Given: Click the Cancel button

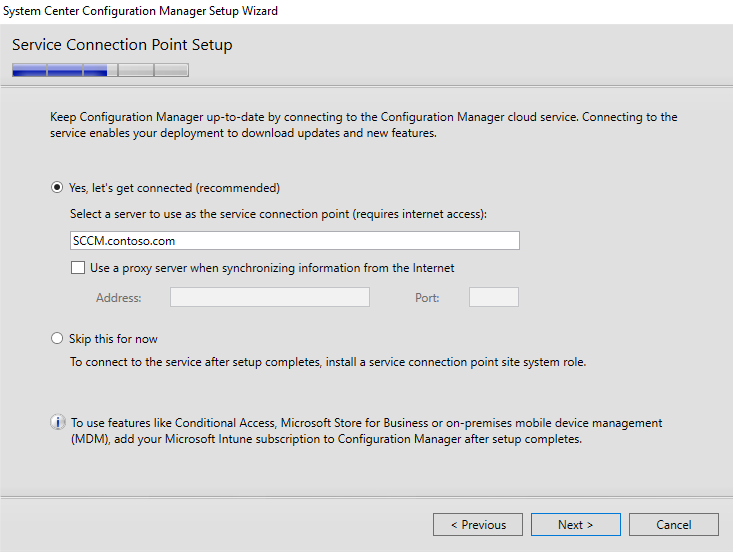Looking at the screenshot, I should click(674, 525).
